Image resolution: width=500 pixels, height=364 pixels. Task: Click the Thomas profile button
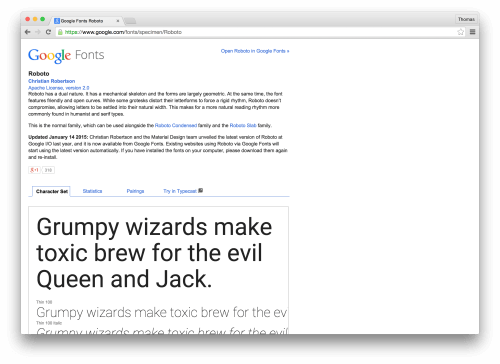pos(466,19)
